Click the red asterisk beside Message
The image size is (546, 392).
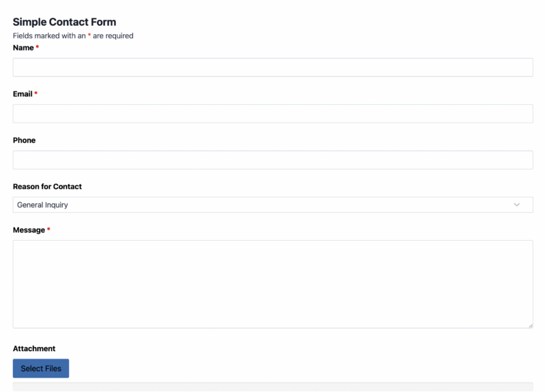click(x=48, y=229)
